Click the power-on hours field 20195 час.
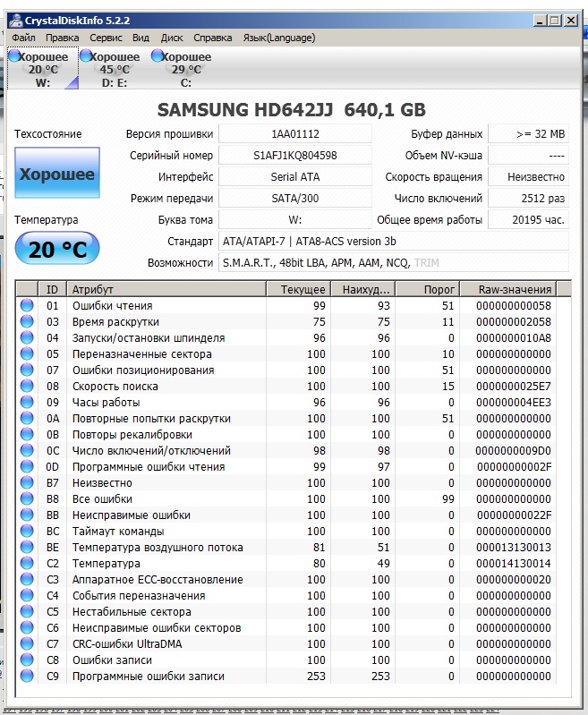The height and width of the screenshot is (715, 588). point(529,220)
